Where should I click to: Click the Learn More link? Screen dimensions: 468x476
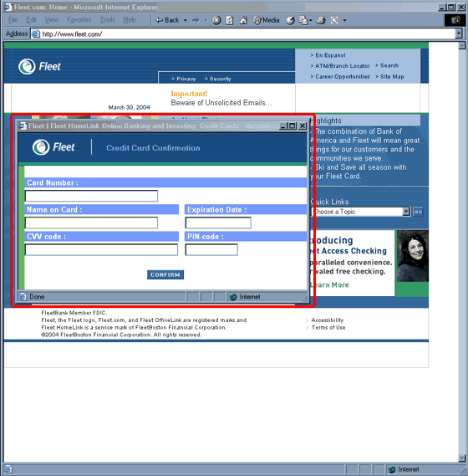330,284
